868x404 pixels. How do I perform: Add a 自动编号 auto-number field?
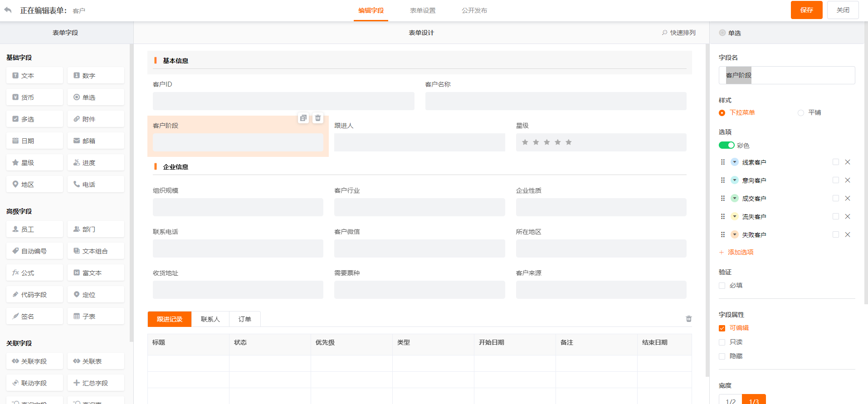click(34, 251)
